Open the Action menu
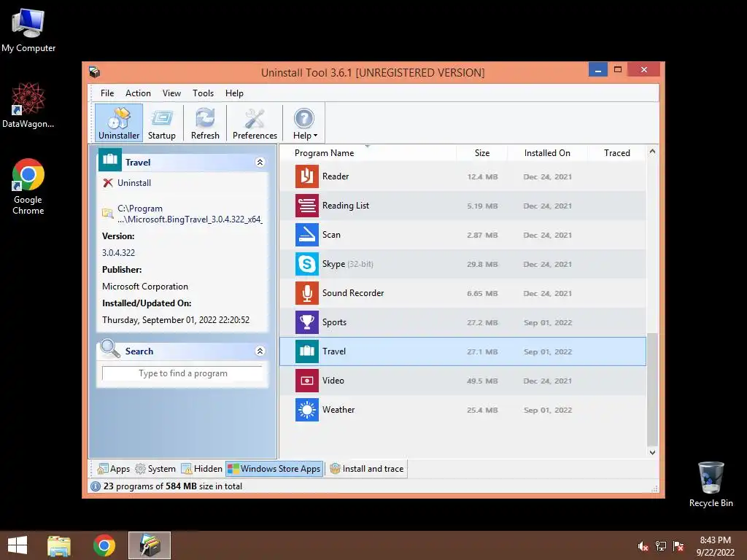The height and width of the screenshot is (560, 747). coord(138,93)
